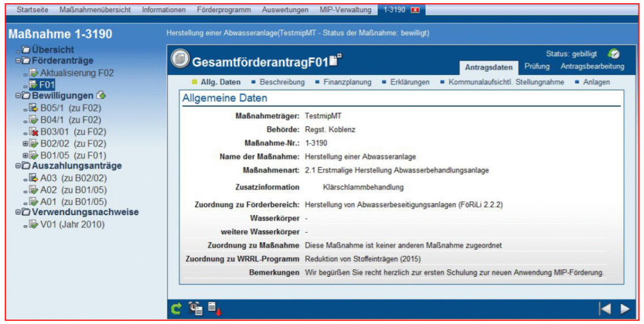644x324 pixels.
Task: Open the Auswertungen menu
Action: (x=286, y=10)
